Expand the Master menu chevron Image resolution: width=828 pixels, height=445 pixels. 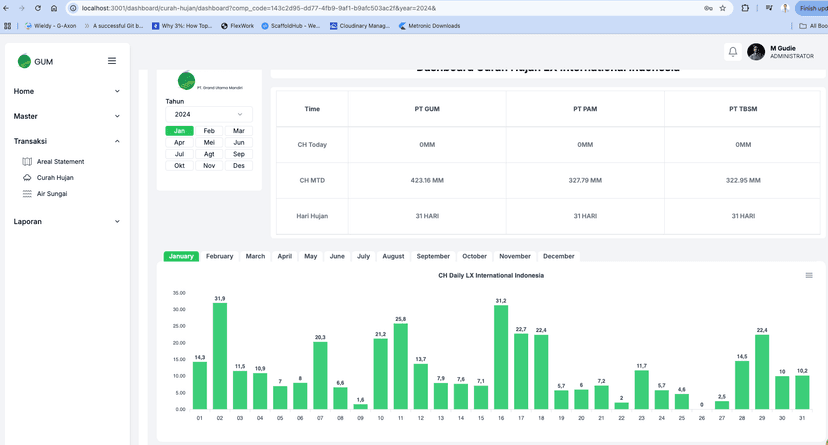[117, 116]
